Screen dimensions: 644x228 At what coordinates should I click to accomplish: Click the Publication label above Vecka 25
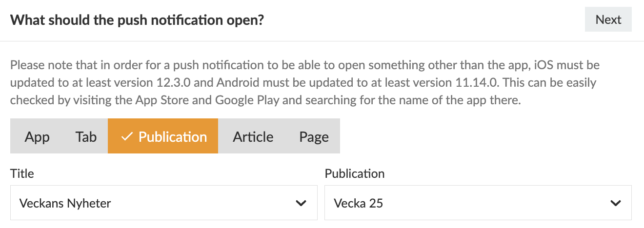click(x=354, y=173)
